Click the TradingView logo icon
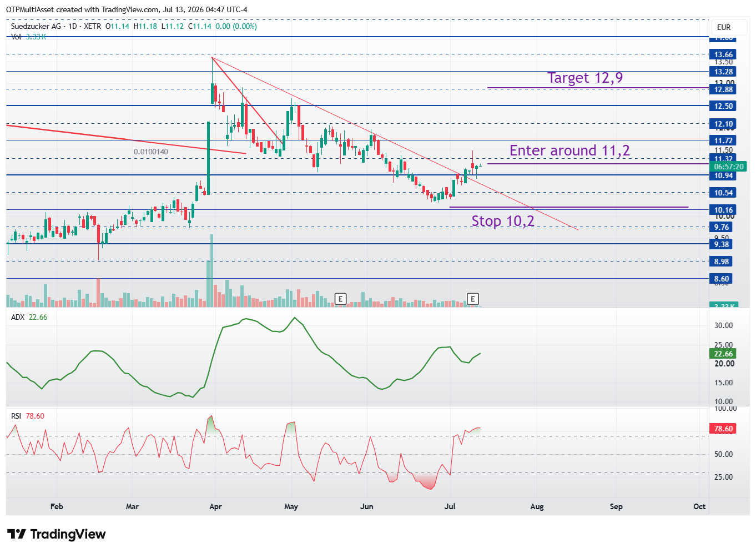Screen dimensions: 756x553 tap(17, 534)
